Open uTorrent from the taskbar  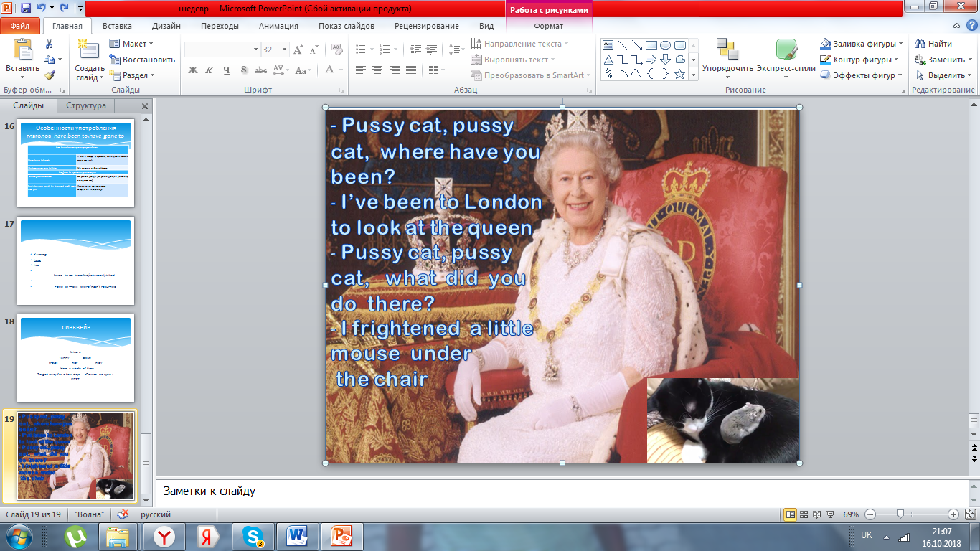click(x=75, y=536)
